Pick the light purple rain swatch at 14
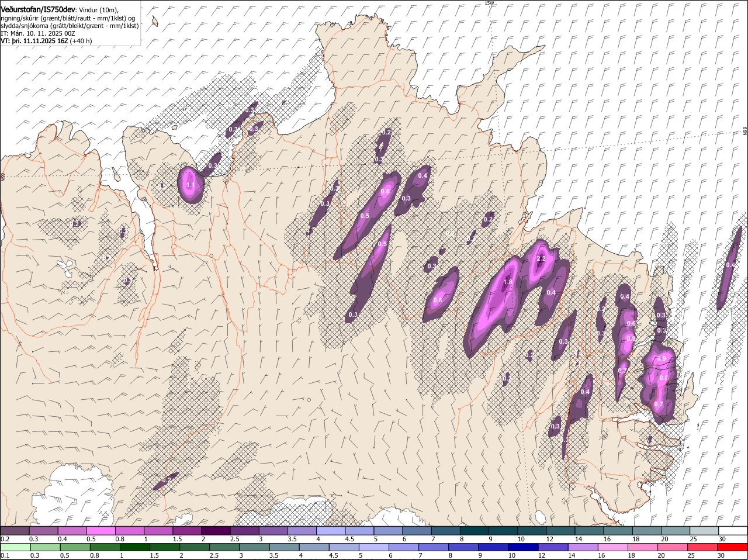 pyautogui.click(x=583, y=548)
